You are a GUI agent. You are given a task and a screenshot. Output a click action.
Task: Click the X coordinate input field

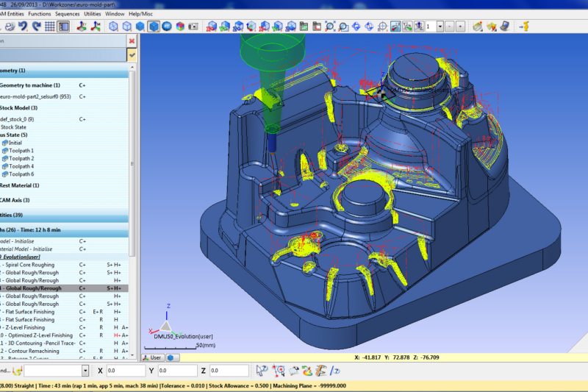point(129,371)
